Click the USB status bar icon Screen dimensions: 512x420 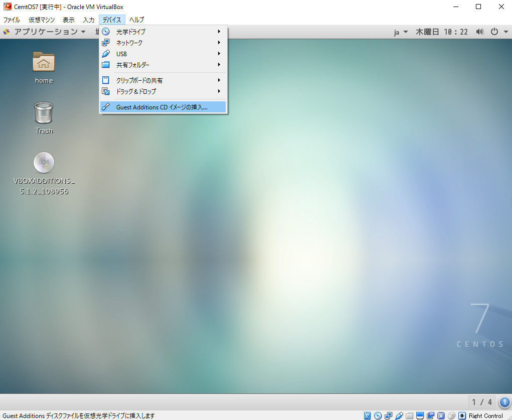(399, 416)
